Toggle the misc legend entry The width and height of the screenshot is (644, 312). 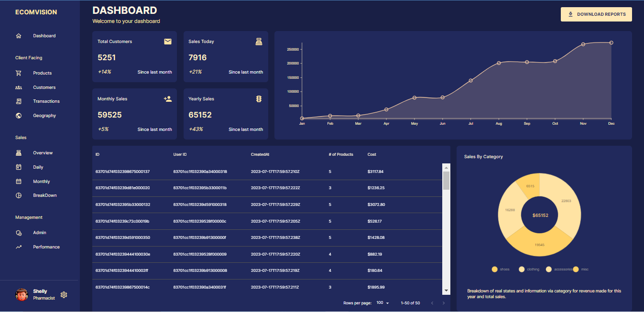[576, 269]
